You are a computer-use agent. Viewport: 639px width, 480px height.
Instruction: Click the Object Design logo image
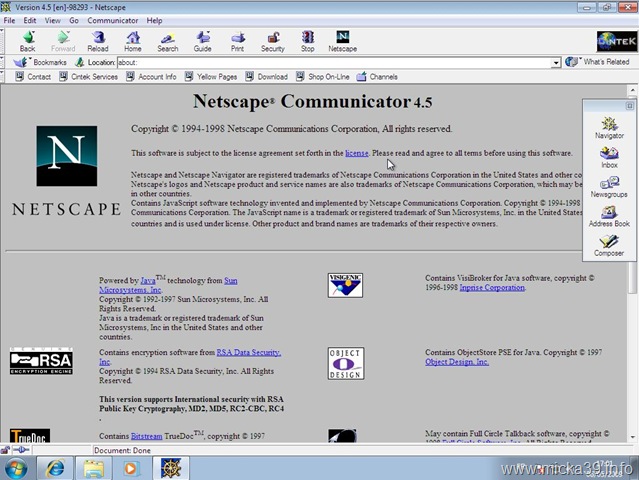coord(346,363)
